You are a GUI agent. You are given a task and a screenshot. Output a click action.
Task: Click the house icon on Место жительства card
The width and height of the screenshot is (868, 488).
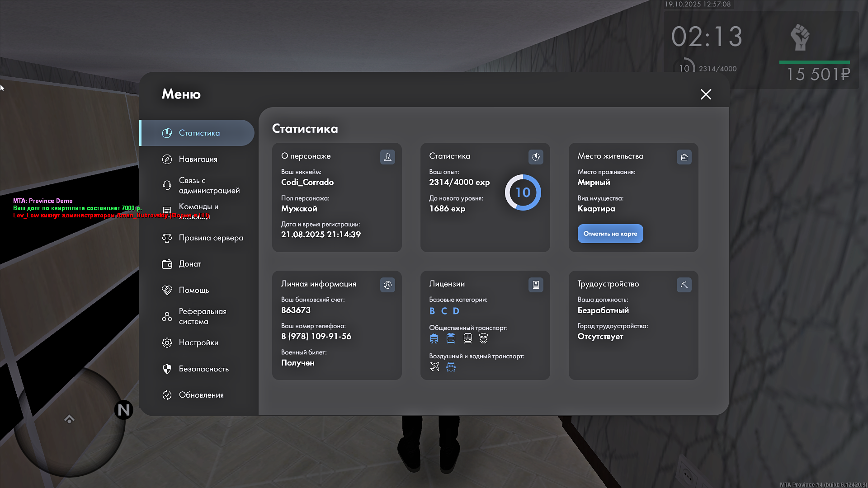pyautogui.click(x=684, y=157)
